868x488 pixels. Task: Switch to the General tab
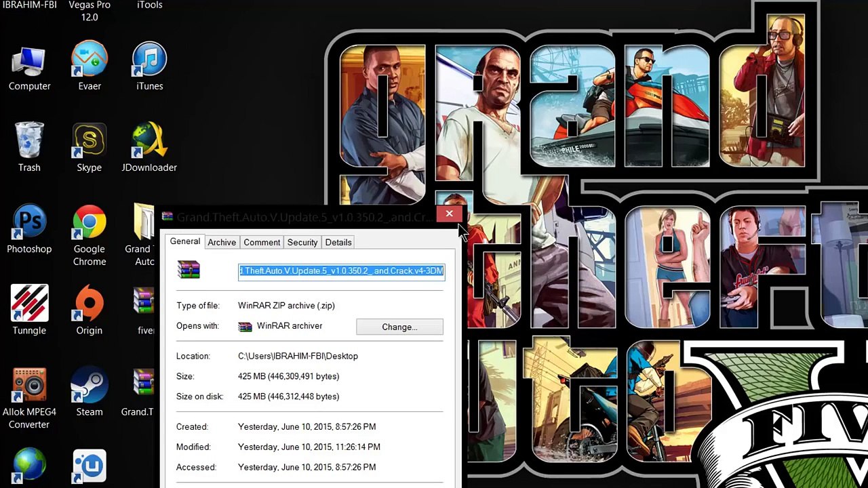click(185, 241)
